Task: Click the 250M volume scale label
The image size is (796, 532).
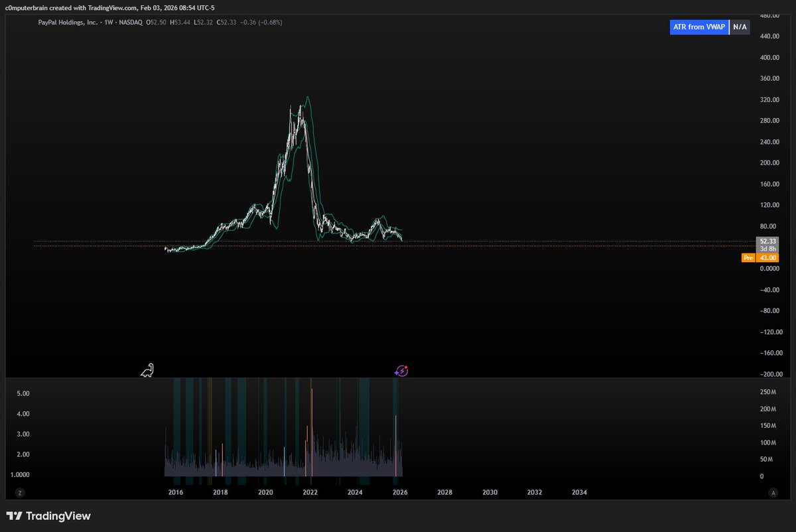Action: coord(769,393)
